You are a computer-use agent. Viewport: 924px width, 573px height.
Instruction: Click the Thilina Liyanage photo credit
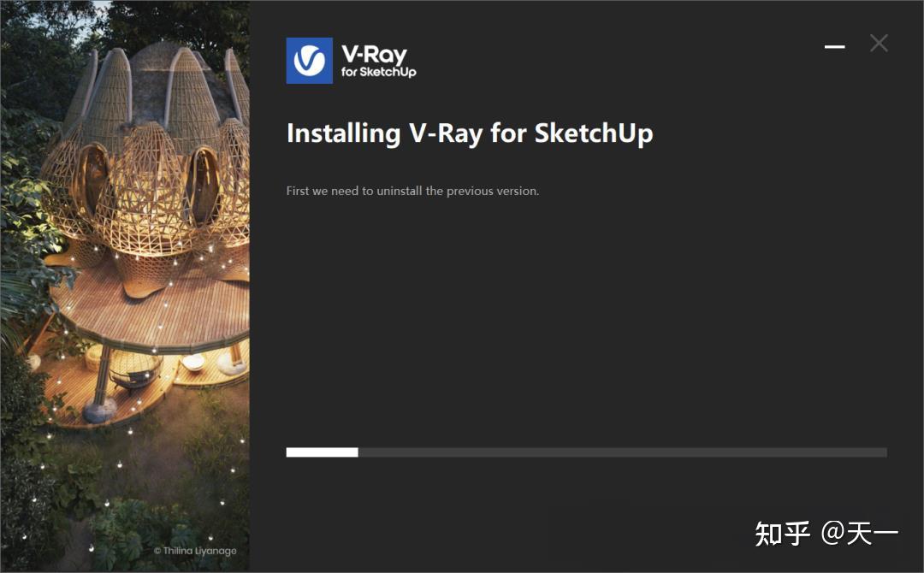point(195,551)
